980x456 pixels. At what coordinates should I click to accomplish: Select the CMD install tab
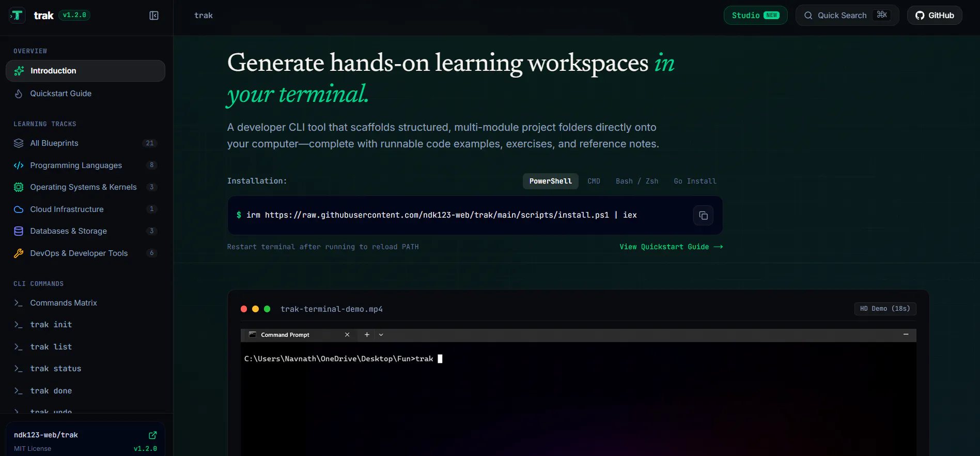pyautogui.click(x=594, y=181)
